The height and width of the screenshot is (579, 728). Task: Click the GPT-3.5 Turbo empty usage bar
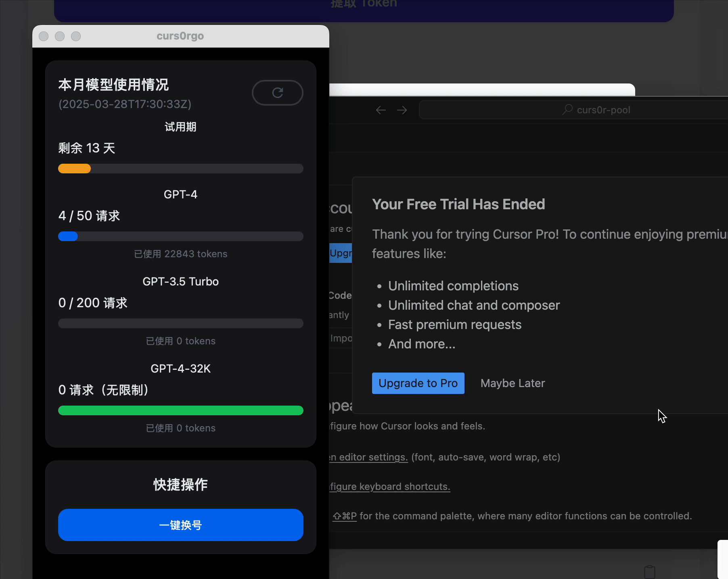click(x=181, y=323)
